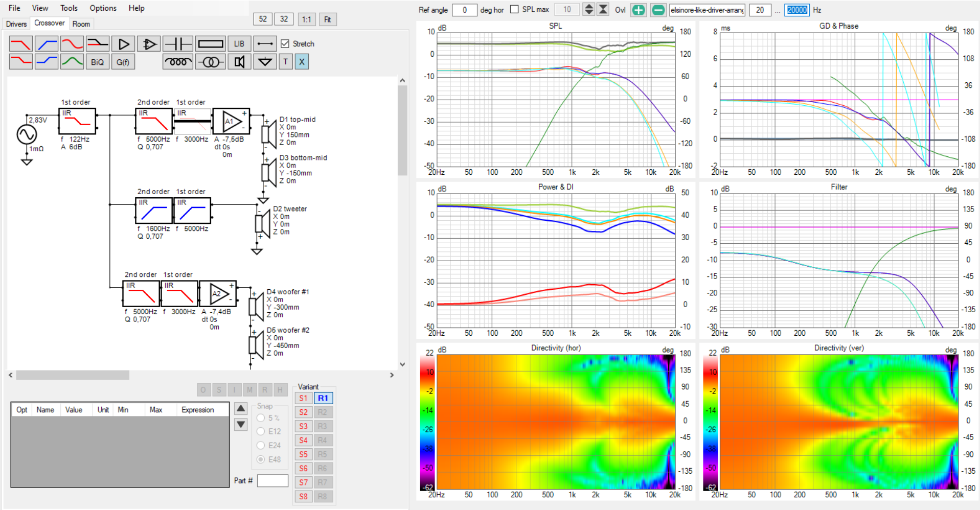Enable the SPL max checkbox
980x510 pixels.
(x=514, y=9)
